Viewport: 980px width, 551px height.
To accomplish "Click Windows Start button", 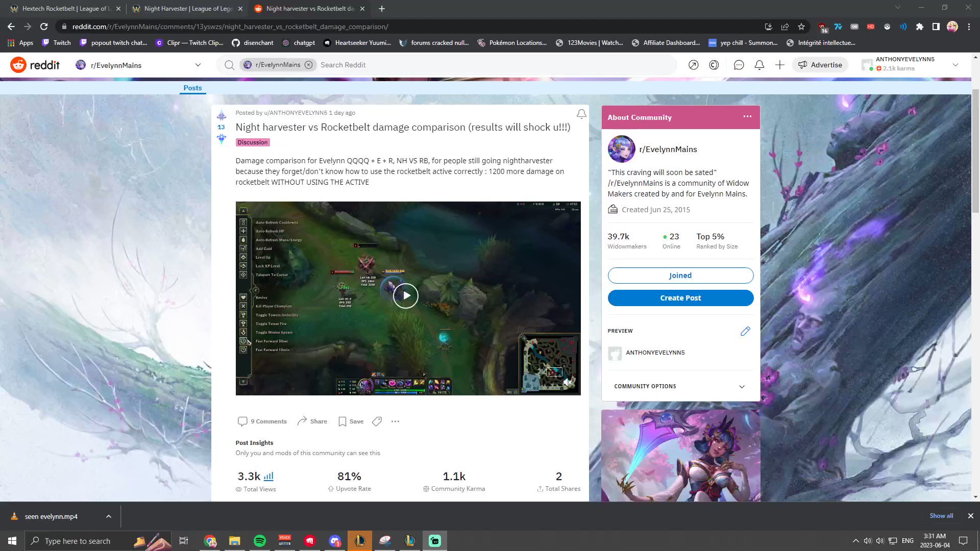I will (12, 541).
